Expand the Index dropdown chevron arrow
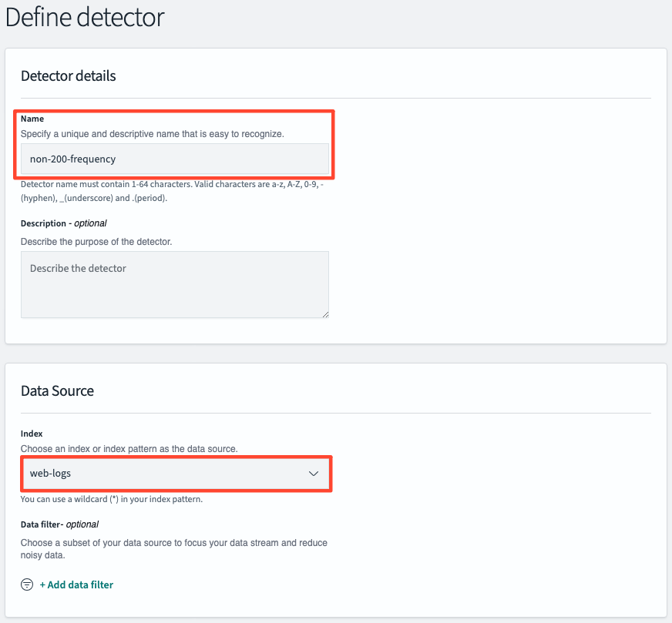Image resolution: width=672 pixels, height=623 pixels. click(x=314, y=474)
